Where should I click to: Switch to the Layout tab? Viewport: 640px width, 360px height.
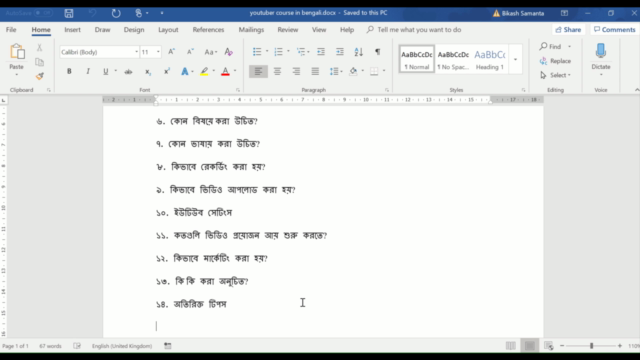[168, 30]
